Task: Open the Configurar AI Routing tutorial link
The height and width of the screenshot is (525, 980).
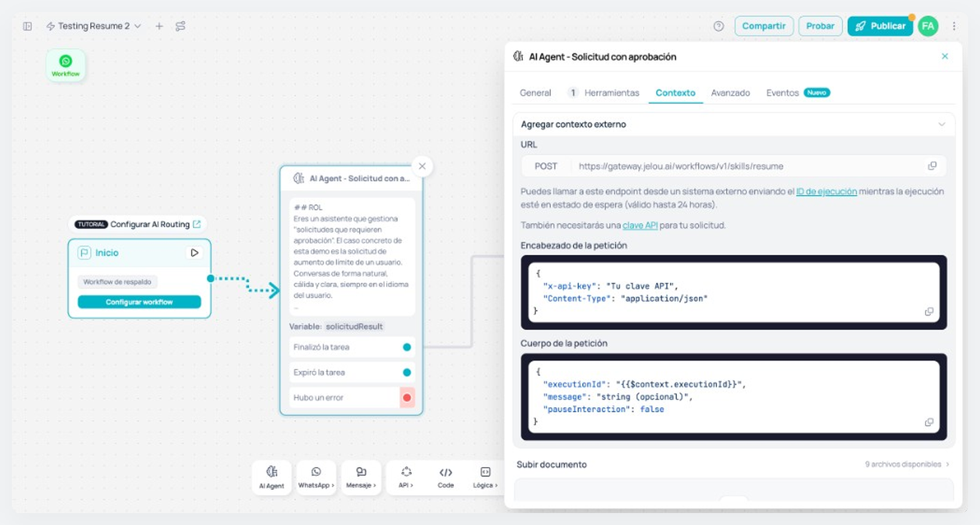Action: coord(138,224)
